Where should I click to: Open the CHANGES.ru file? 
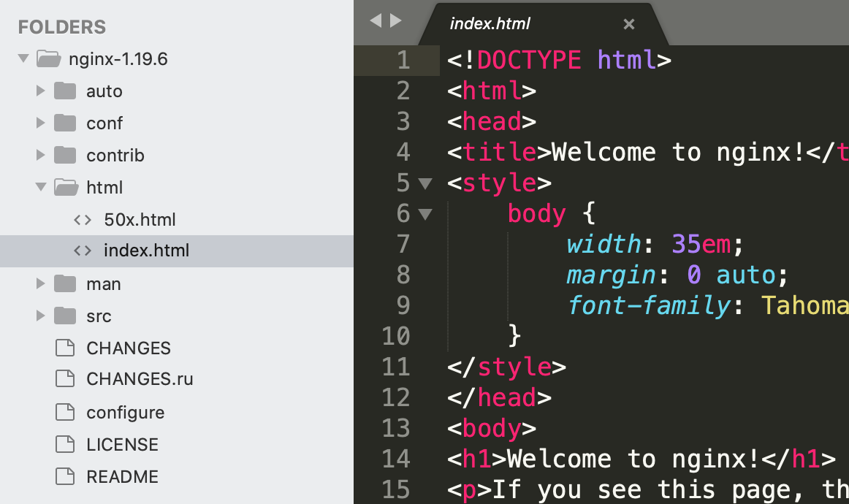click(140, 378)
